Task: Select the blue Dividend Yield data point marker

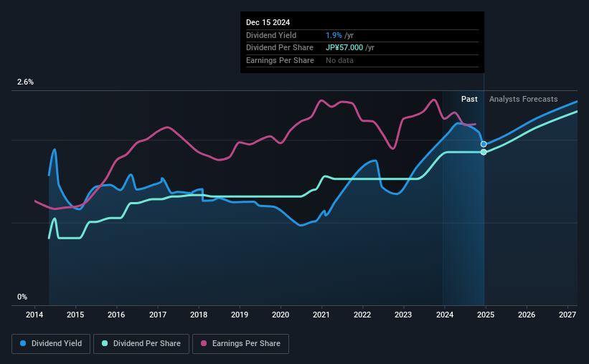Action: (484, 144)
